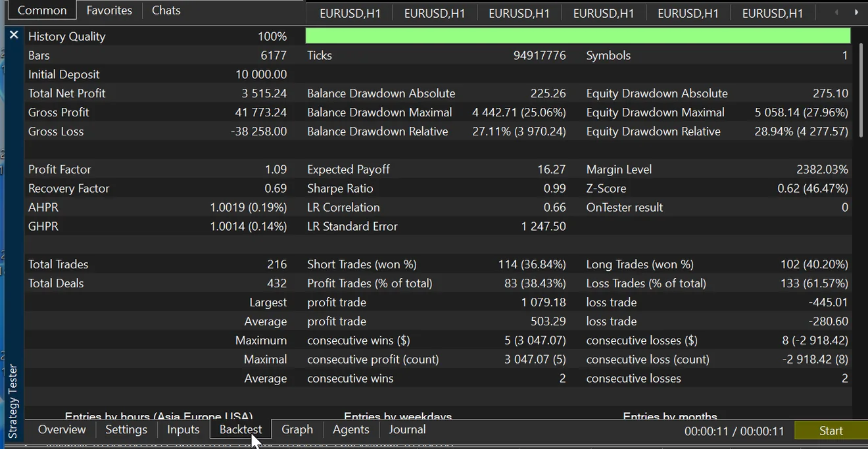Switch to the Common tab

pyautogui.click(x=41, y=10)
